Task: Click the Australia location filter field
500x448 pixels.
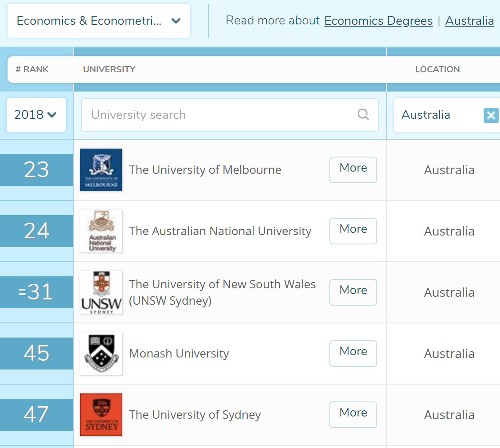Action: pyautogui.click(x=446, y=115)
